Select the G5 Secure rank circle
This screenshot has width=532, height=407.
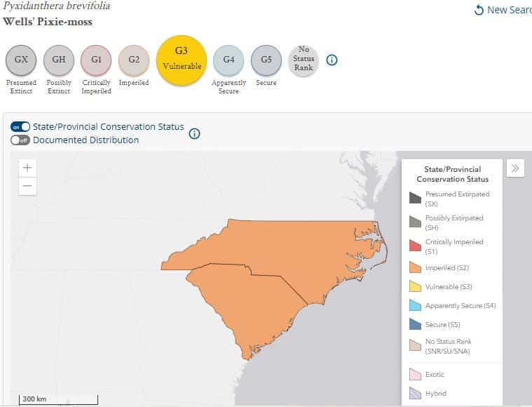(x=266, y=60)
